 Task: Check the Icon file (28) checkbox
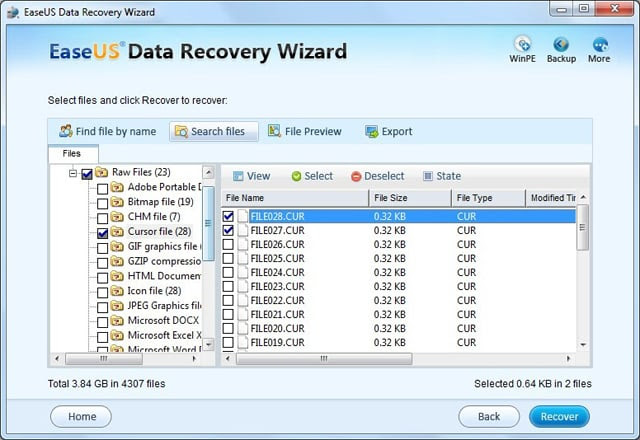(102, 292)
